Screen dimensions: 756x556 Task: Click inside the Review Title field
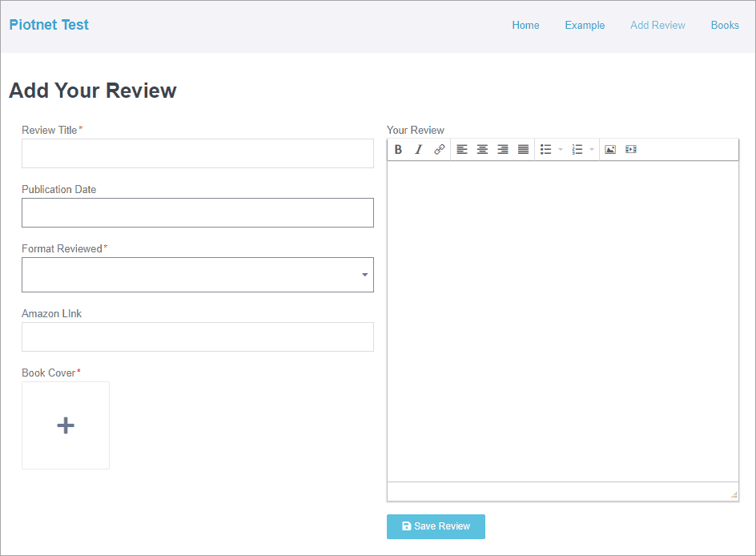click(197, 153)
